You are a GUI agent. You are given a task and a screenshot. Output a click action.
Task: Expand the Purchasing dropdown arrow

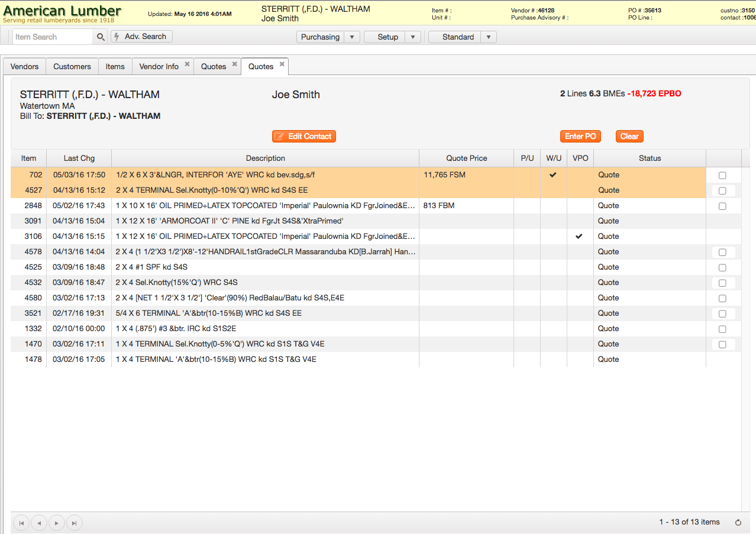coord(352,37)
